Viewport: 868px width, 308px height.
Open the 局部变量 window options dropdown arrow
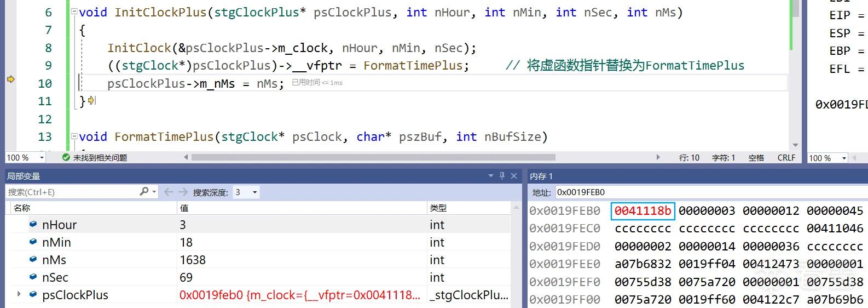[491, 176]
